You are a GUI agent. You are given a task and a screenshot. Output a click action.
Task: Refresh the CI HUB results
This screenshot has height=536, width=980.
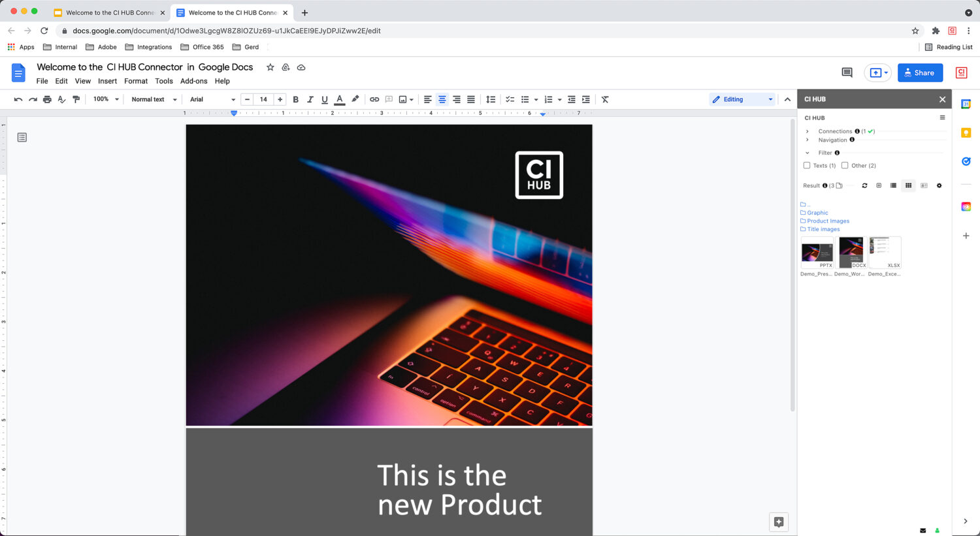(864, 185)
